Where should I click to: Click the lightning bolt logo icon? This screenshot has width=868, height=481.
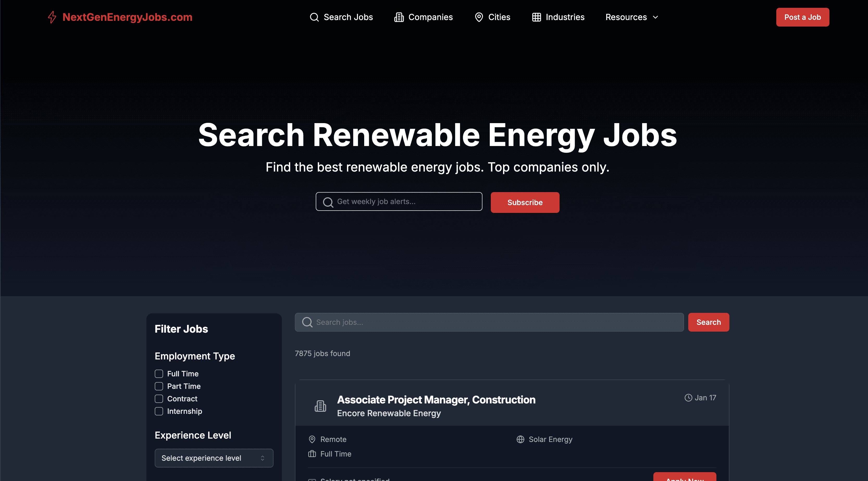52,17
